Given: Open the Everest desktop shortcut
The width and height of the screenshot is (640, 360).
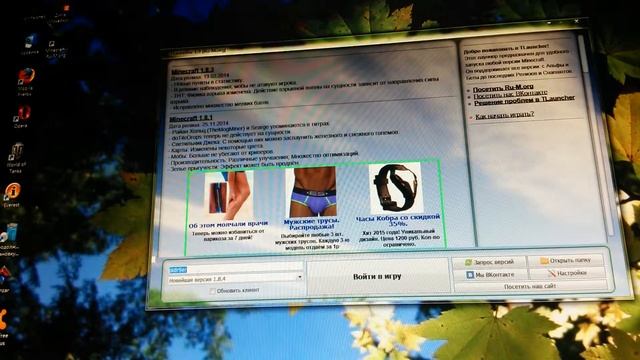Looking at the screenshot, I should tap(13, 191).
